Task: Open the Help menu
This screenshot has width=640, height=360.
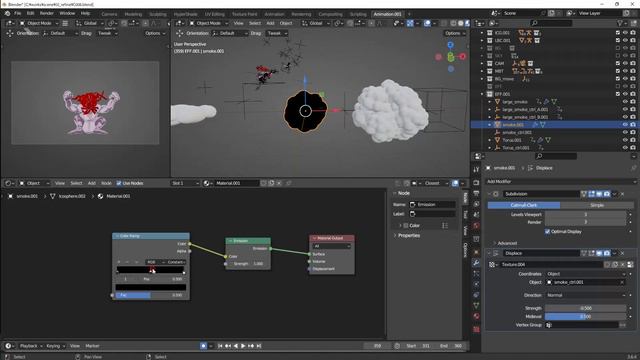Action: coord(85,13)
